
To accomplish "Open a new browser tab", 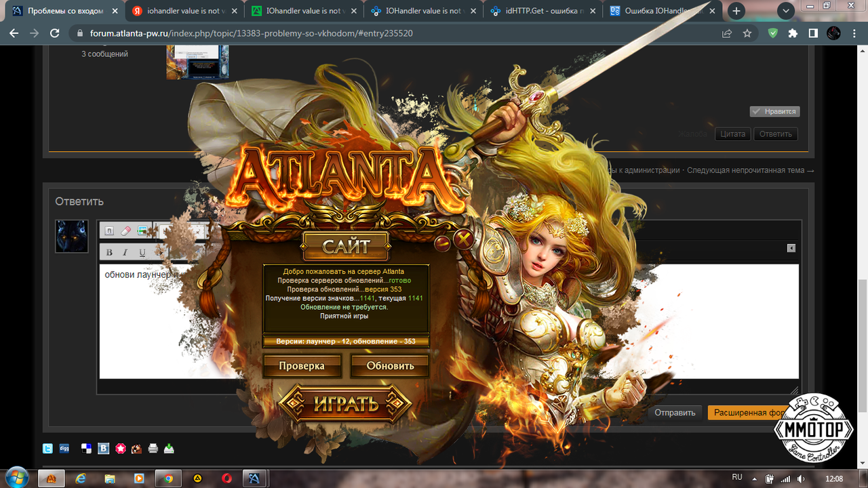I will pos(736,11).
